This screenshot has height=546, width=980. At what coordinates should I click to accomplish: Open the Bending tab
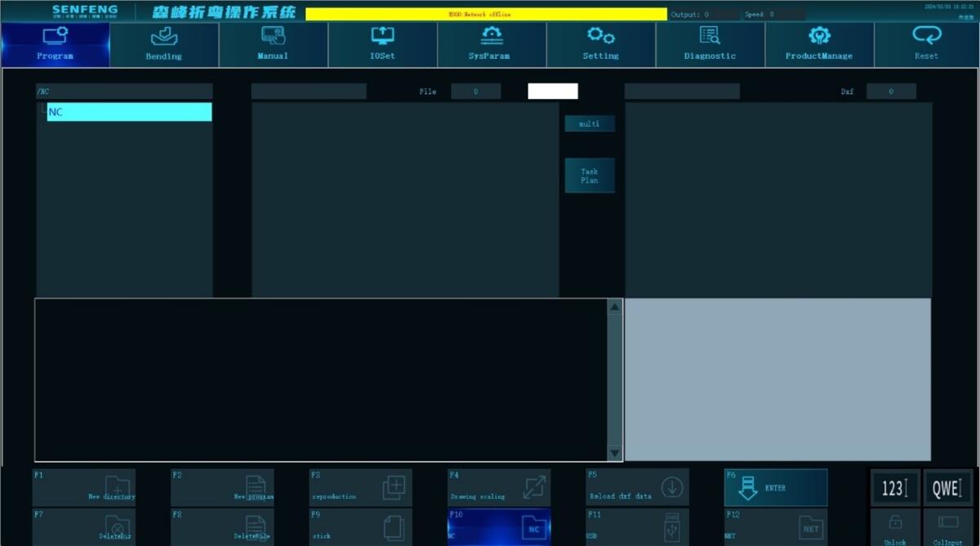(164, 44)
